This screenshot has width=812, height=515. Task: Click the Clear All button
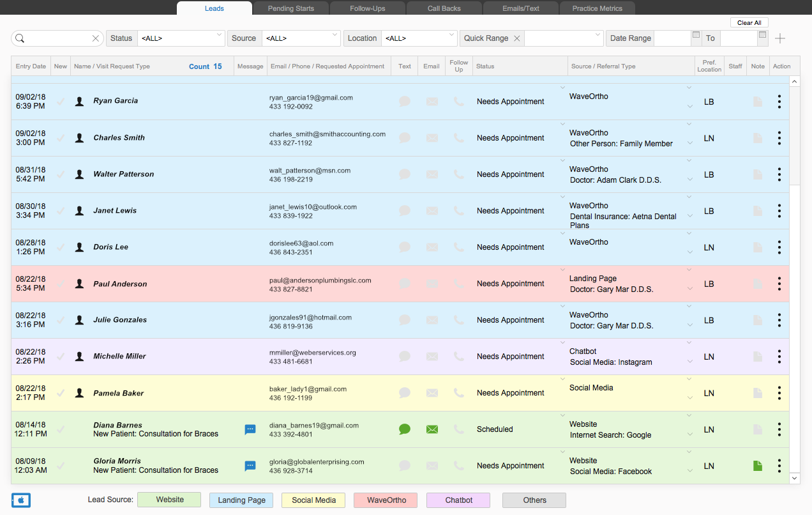pyautogui.click(x=749, y=22)
